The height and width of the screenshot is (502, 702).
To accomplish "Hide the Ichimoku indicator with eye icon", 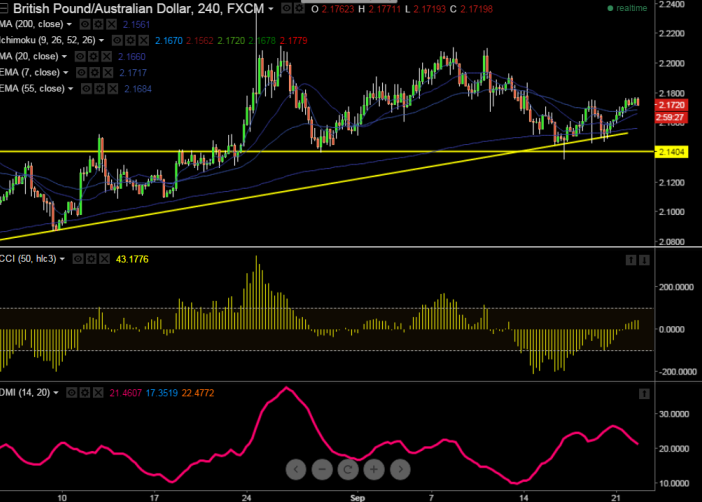I will coord(117,40).
